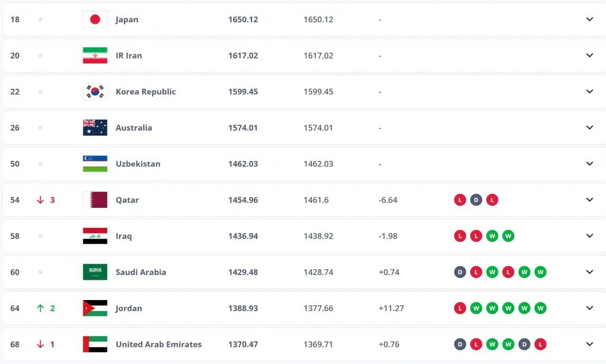Viewport: 606px width, 364px height.
Task: Expand the Japan row details
Action: (589, 19)
